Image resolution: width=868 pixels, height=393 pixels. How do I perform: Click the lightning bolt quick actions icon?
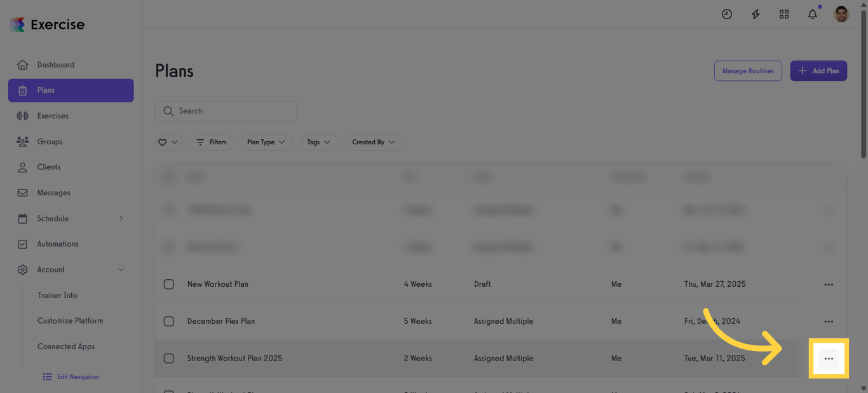click(x=756, y=14)
